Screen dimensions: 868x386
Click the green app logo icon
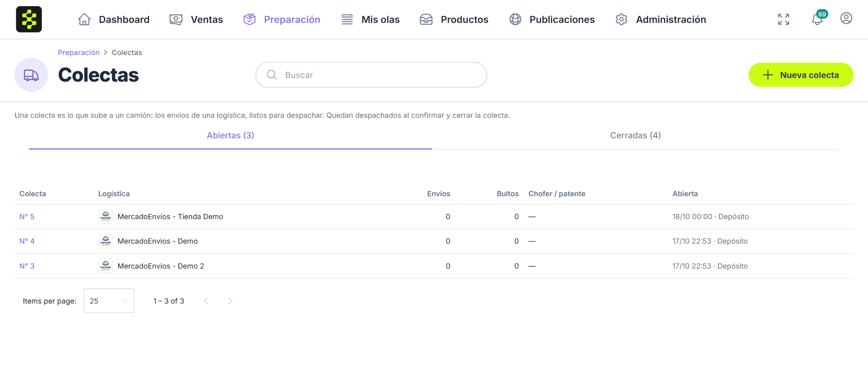point(29,19)
